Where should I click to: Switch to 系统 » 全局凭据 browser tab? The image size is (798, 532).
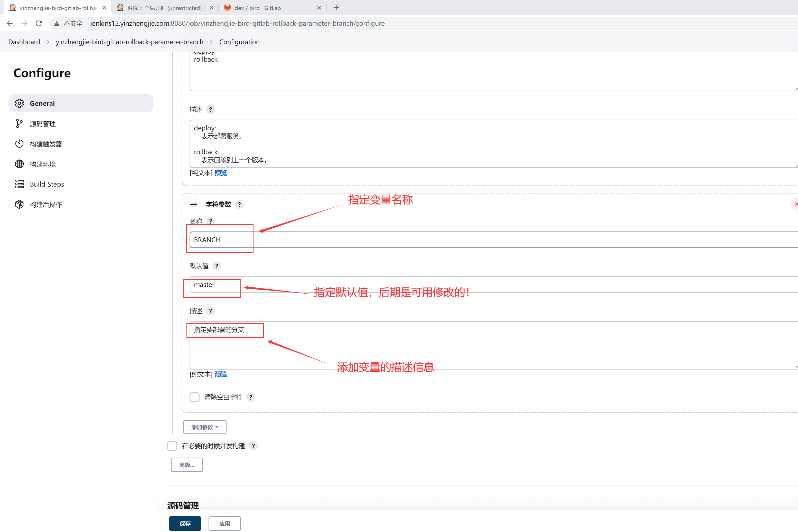click(164, 8)
